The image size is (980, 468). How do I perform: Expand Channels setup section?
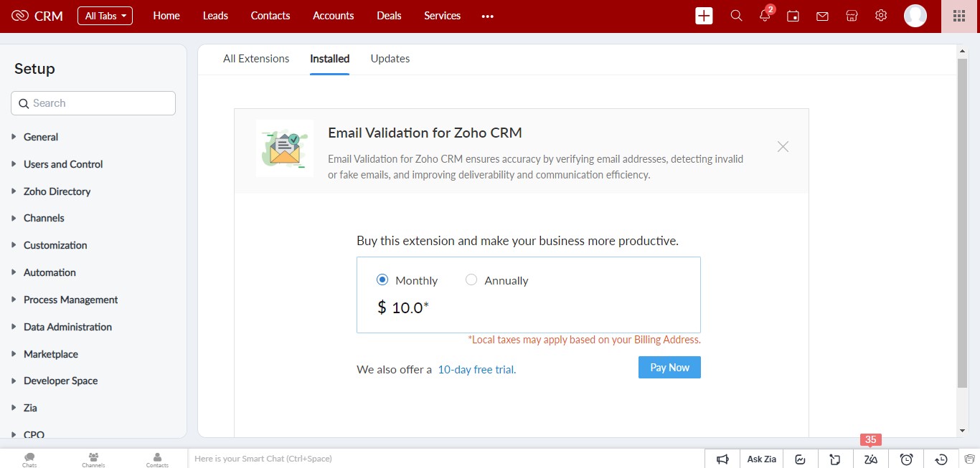coord(44,218)
